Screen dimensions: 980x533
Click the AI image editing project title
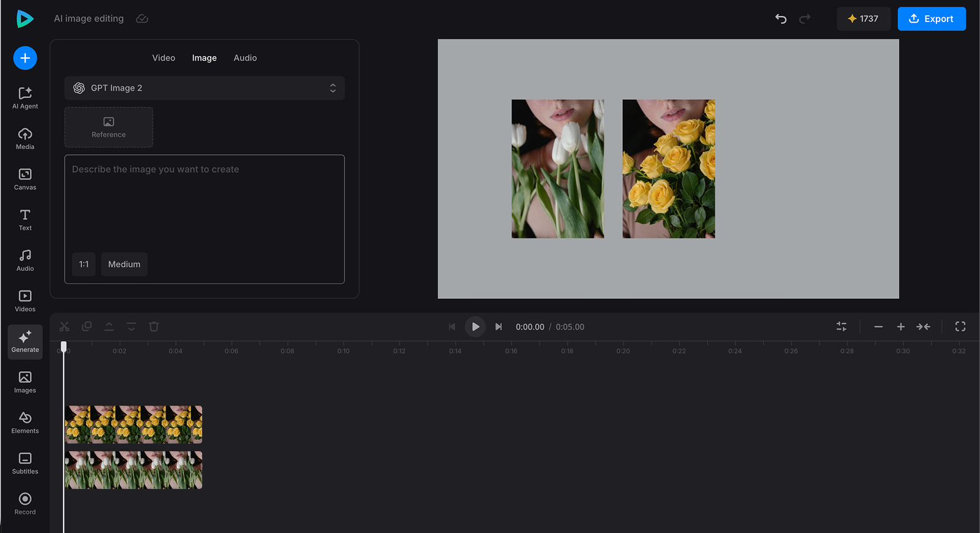coord(89,19)
